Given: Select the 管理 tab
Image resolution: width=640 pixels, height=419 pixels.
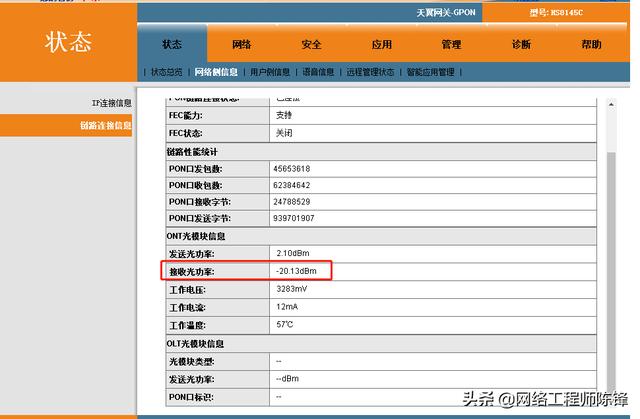Looking at the screenshot, I should coord(451,44).
